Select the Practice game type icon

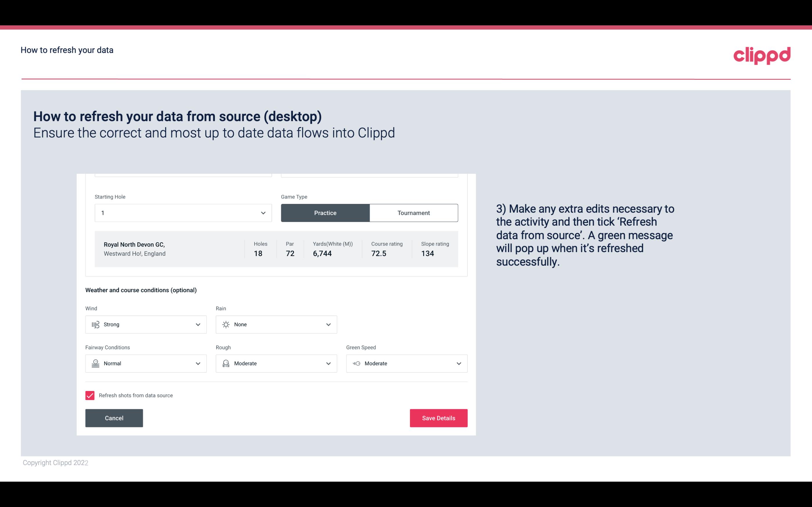tap(325, 213)
